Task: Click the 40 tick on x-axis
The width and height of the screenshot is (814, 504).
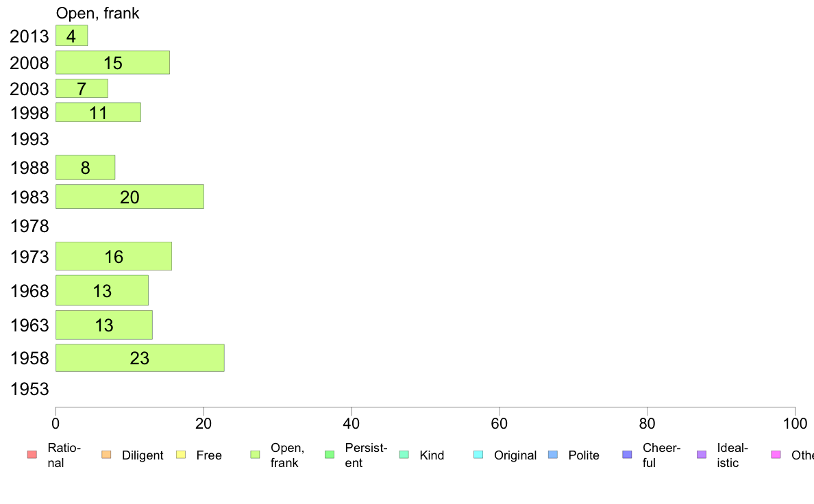Action: click(351, 424)
